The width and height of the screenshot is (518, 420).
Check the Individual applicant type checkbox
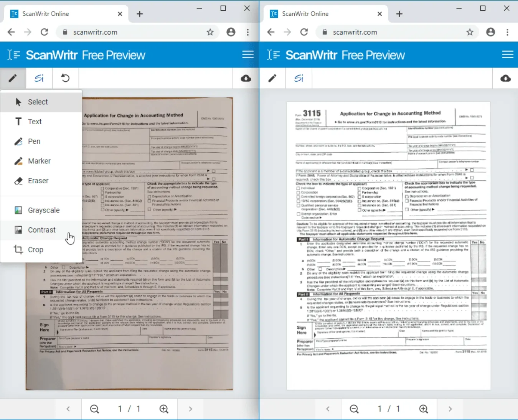pos(299,188)
